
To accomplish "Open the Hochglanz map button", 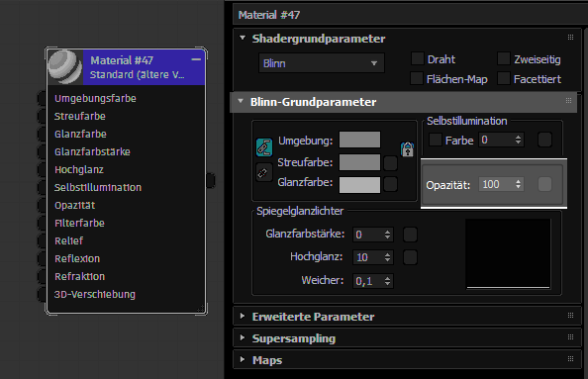I will (410, 257).
